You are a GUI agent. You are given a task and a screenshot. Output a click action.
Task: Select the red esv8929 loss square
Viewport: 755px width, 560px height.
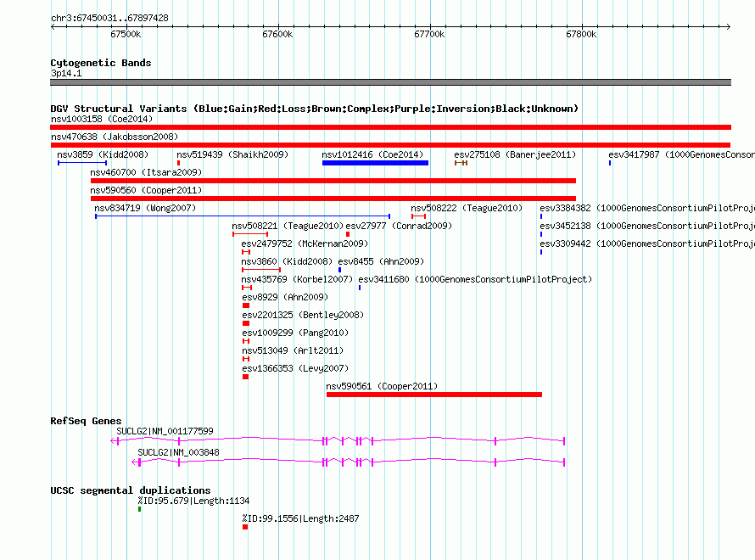click(x=246, y=305)
